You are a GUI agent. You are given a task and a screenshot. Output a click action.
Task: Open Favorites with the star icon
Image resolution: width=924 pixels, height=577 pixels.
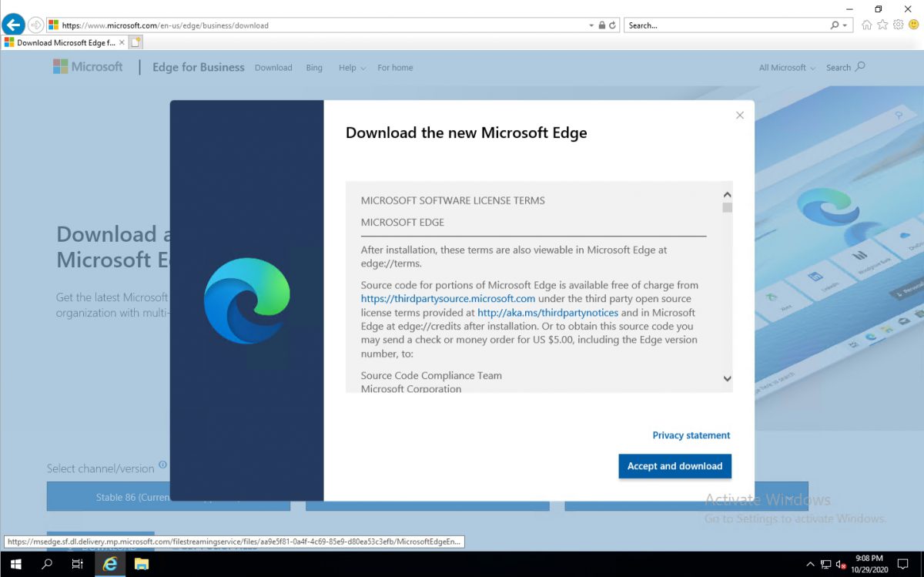(x=882, y=25)
